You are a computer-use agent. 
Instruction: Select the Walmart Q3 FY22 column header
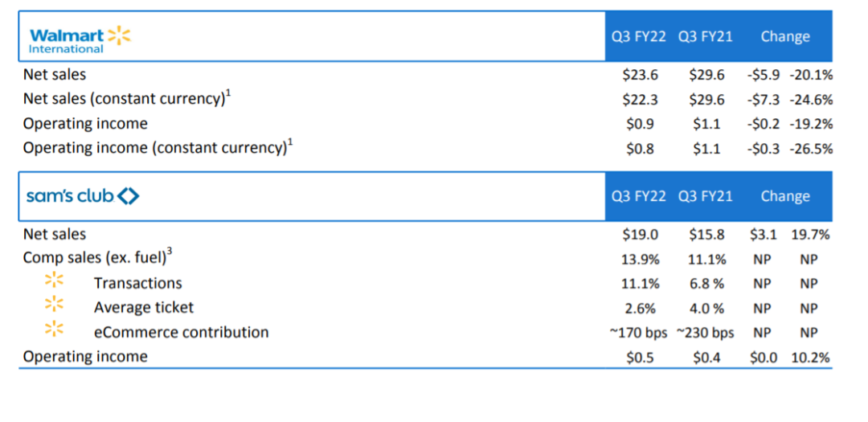point(638,36)
